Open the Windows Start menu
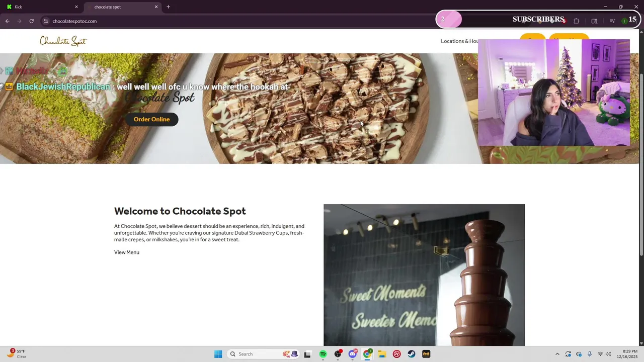The height and width of the screenshot is (362, 644). pos(218,354)
